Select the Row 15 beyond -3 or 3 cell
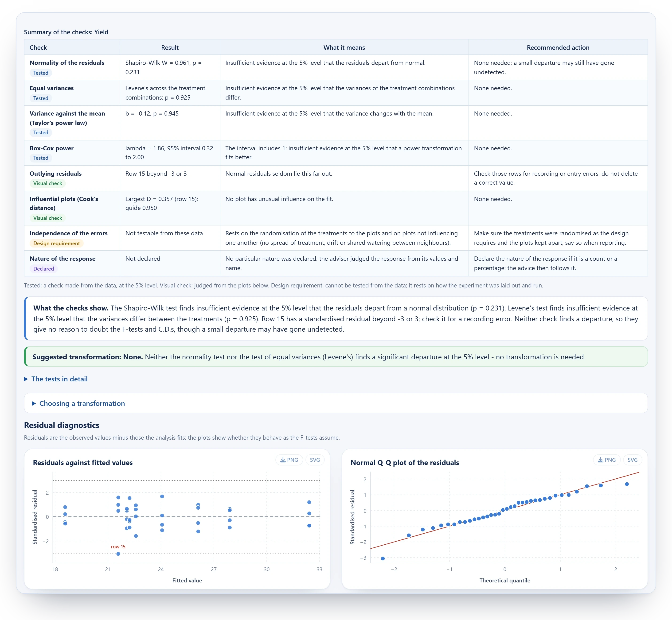672x620 pixels. (170, 178)
